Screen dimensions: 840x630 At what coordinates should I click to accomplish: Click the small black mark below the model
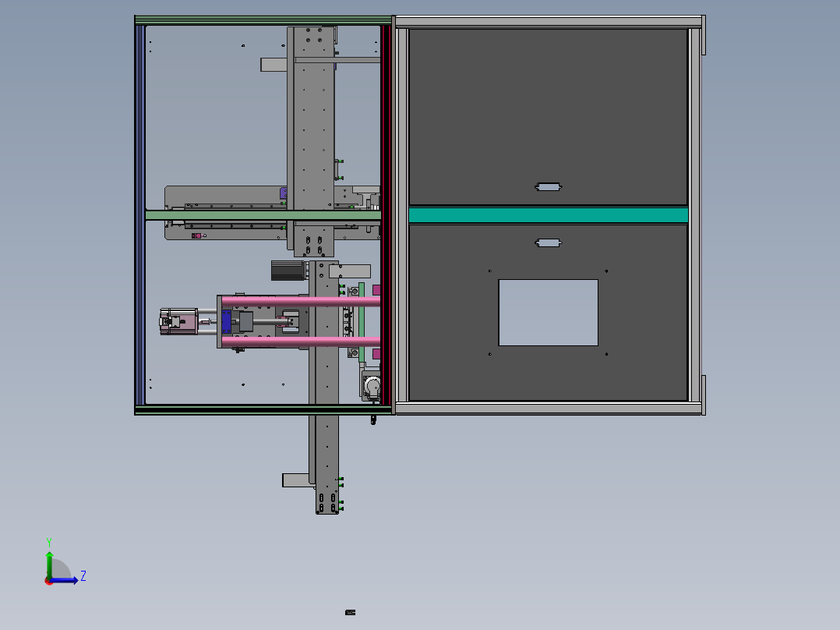(351, 612)
